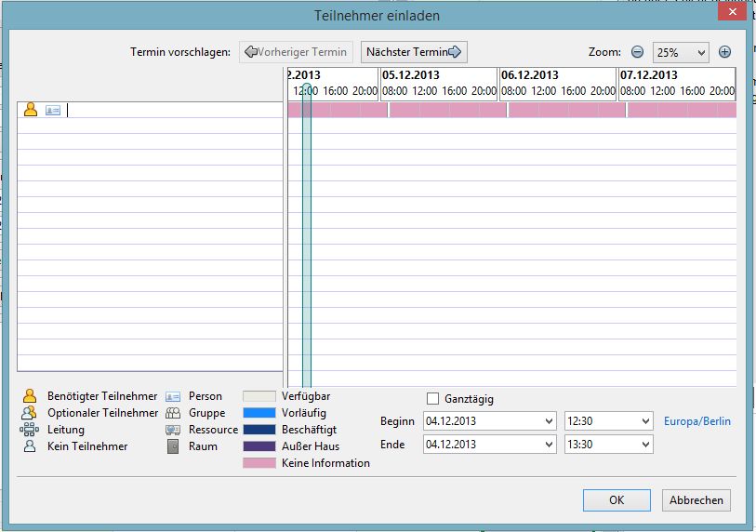756x532 pixels.
Task: Confirm with the OK button
Action: click(617, 499)
